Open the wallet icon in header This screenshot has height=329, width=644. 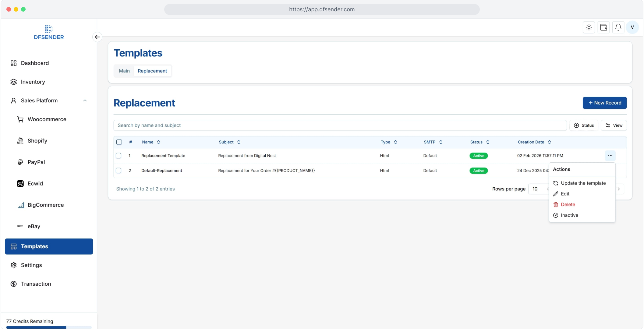pyautogui.click(x=603, y=27)
